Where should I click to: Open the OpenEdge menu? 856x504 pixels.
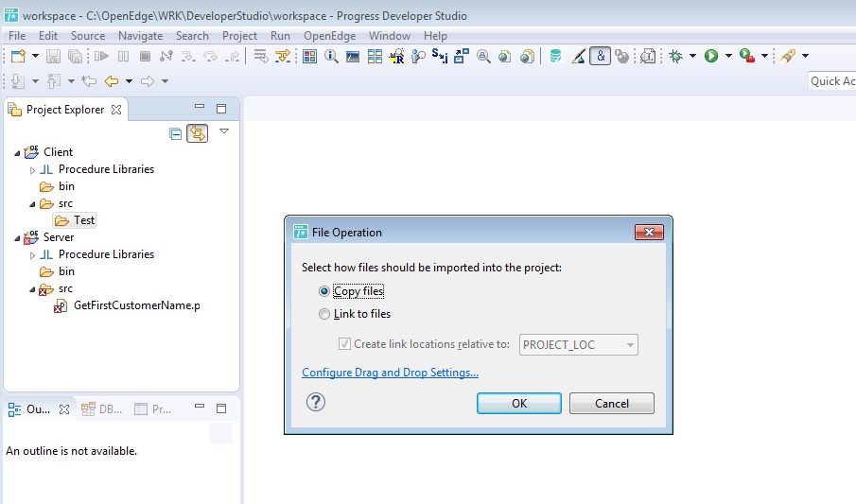coord(330,36)
